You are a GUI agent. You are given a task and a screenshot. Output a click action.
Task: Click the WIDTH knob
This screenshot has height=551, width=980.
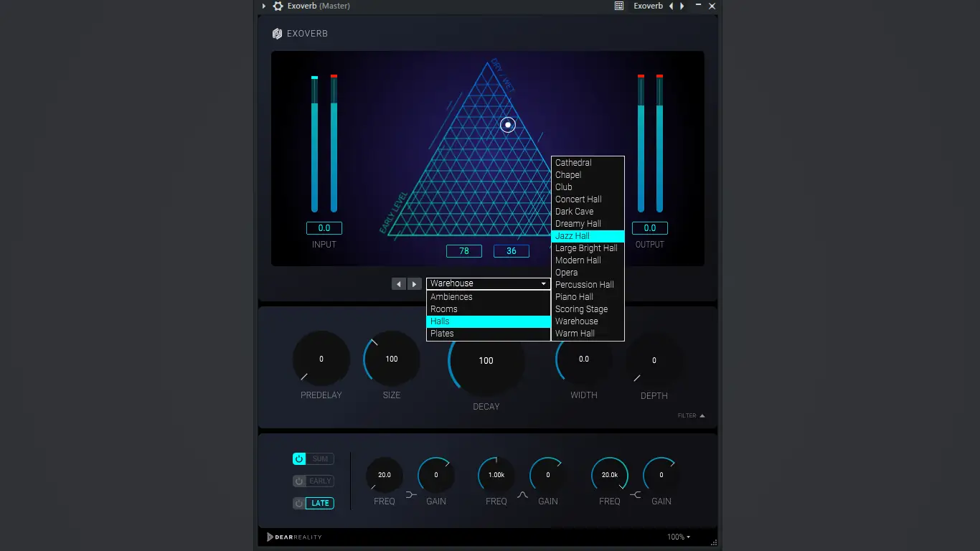point(584,359)
